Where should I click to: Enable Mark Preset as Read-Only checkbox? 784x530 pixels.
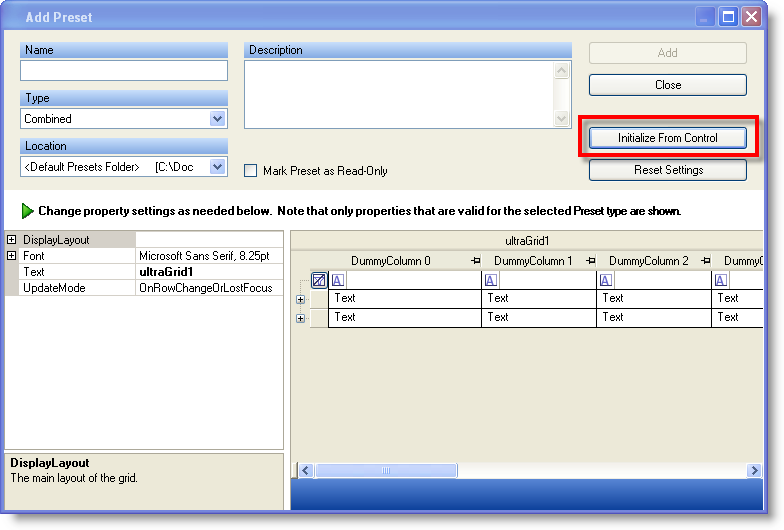(251, 171)
